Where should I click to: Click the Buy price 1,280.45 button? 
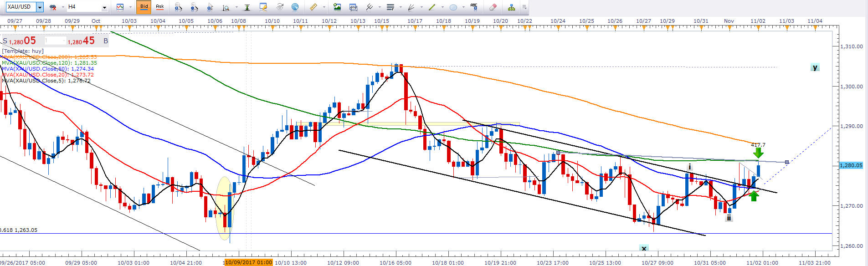(x=81, y=41)
